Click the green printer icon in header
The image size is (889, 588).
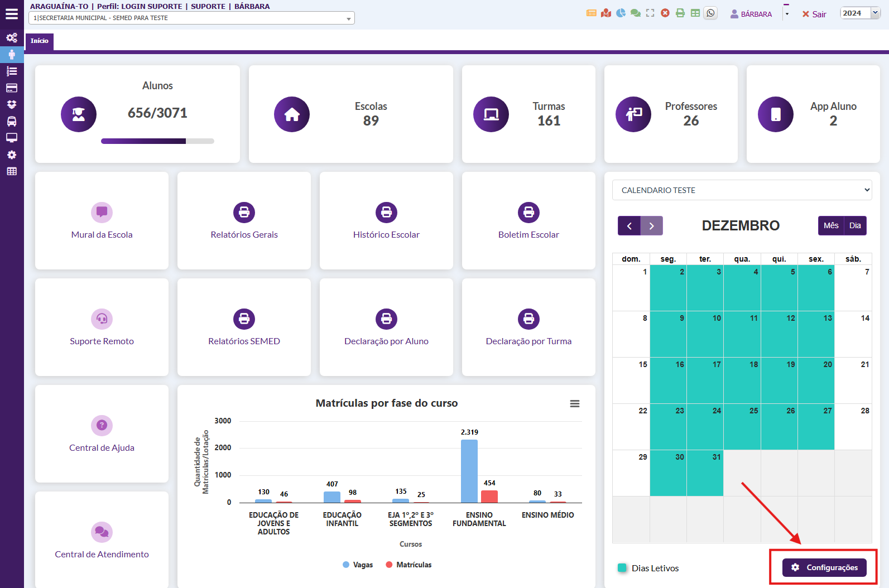(x=680, y=13)
